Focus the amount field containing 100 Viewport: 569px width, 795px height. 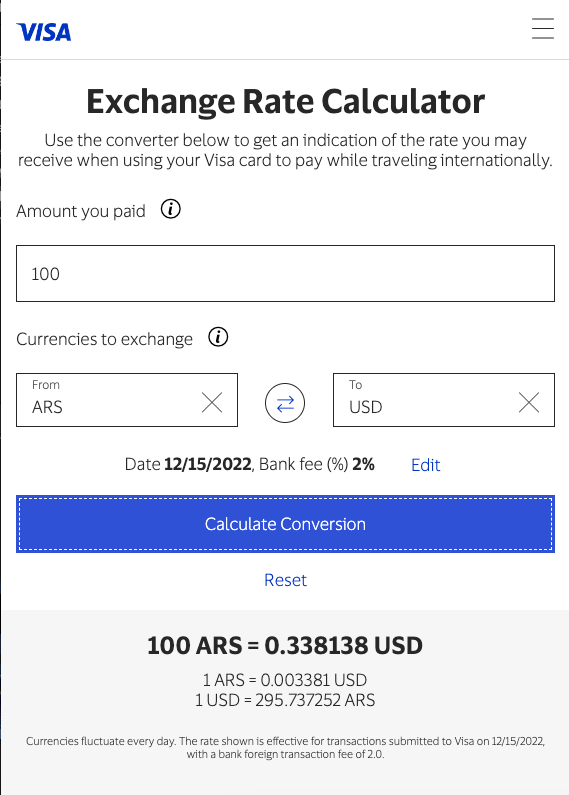click(286, 274)
